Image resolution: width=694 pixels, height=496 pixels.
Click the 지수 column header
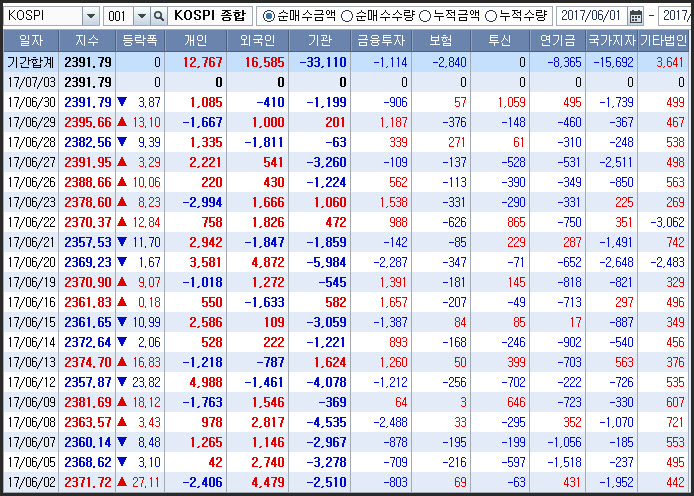[x=87, y=41]
